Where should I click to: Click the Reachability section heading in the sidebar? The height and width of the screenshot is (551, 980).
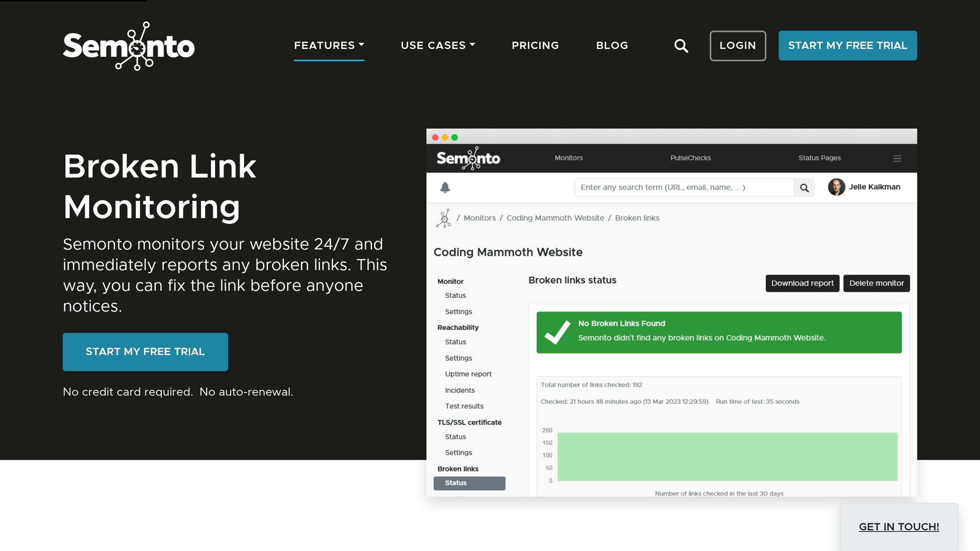[x=458, y=328]
